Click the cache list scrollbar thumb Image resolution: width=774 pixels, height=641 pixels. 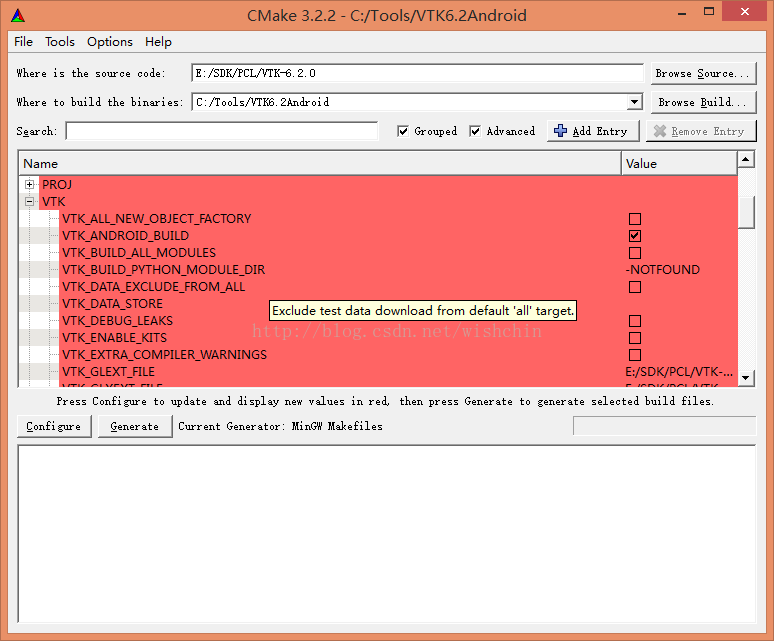[746, 212]
